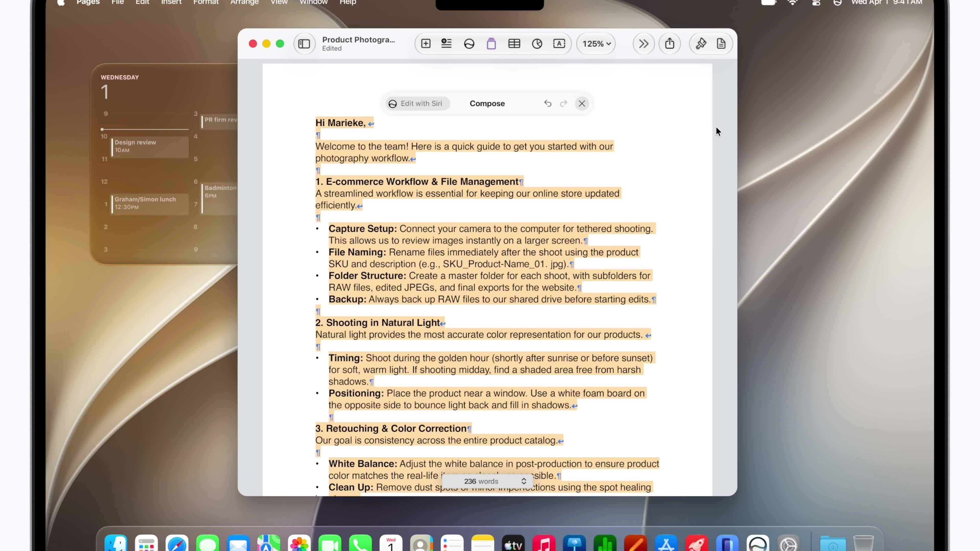Viewport: 980px width, 551px height.
Task: Open the Help menu
Action: click(x=348, y=2)
